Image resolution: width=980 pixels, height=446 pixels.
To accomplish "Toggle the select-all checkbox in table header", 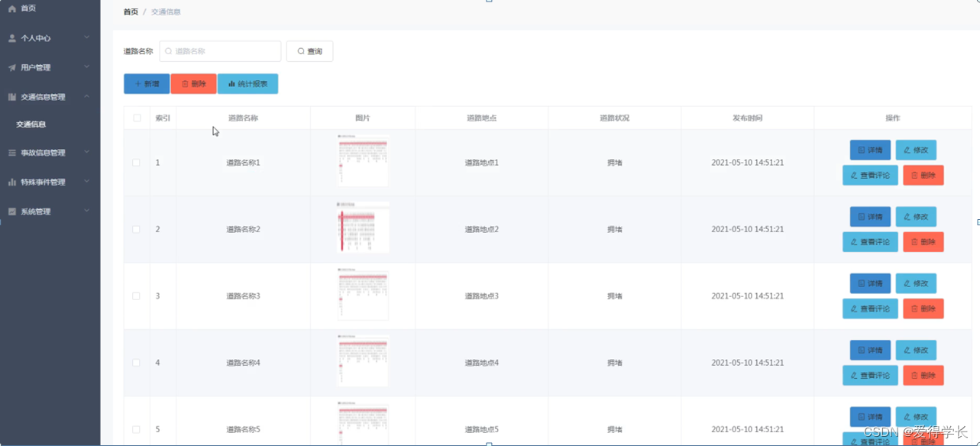I will coord(137,118).
